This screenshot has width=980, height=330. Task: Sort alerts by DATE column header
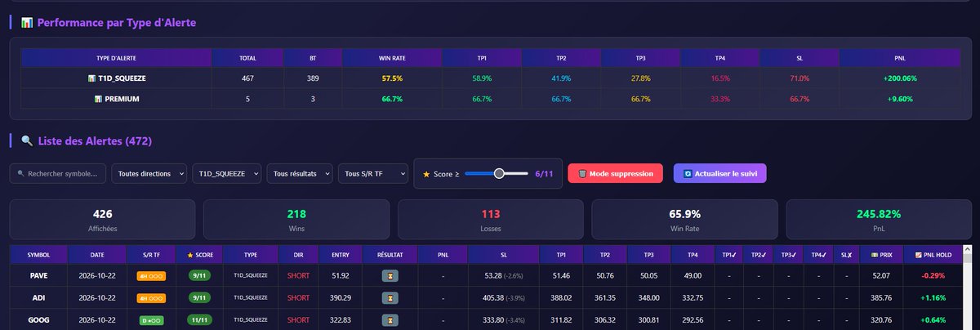(x=97, y=254)
